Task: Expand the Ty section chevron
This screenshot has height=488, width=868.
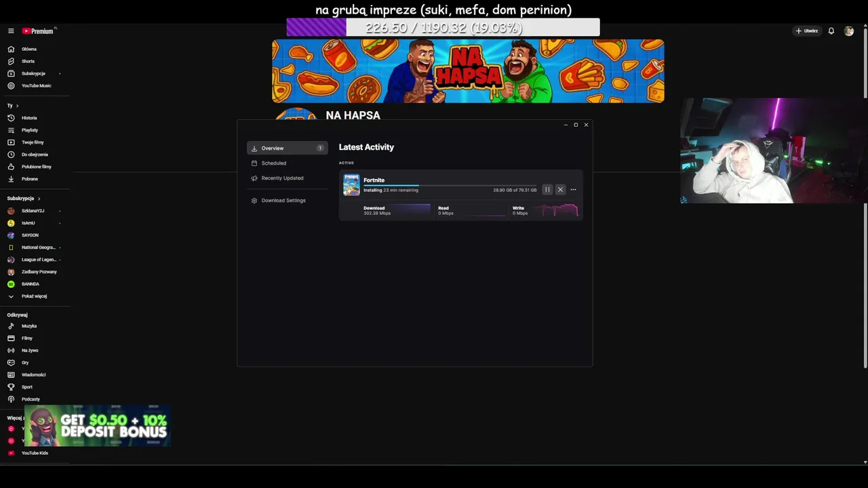Action: coord(17,106)
